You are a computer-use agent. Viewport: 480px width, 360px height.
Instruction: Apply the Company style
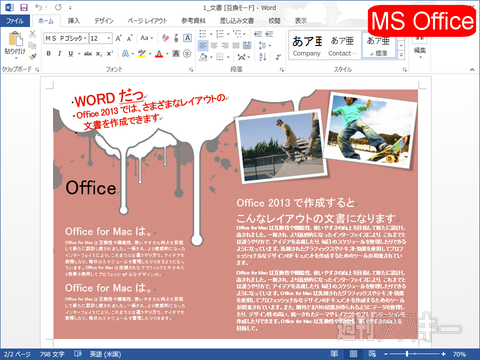[307, 46]
